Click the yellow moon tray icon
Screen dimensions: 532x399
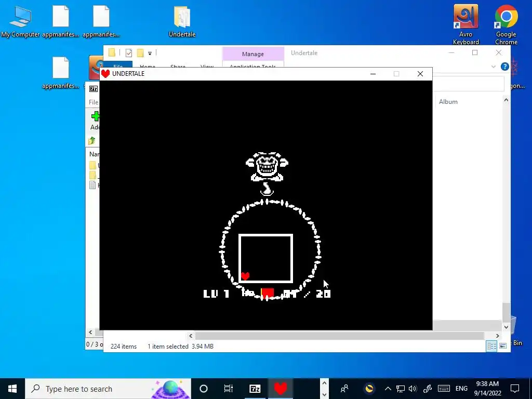369,388
